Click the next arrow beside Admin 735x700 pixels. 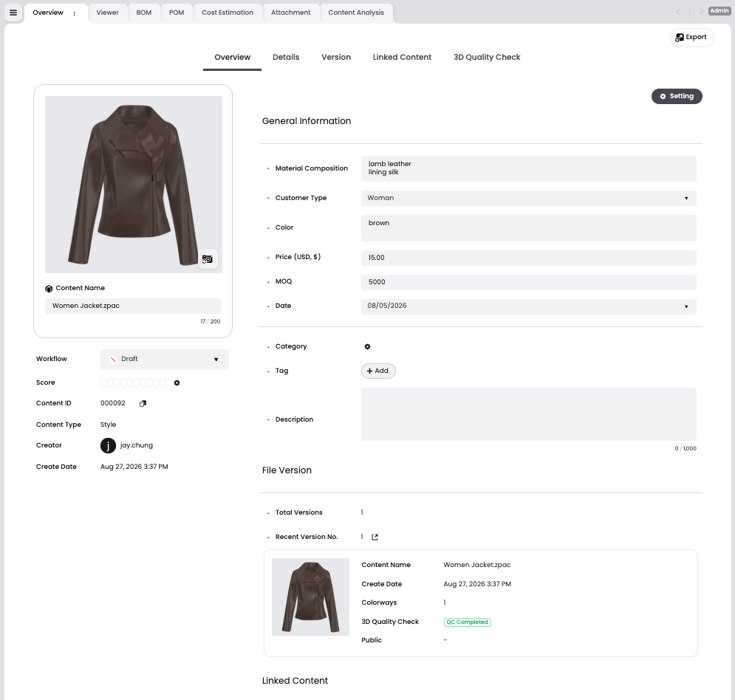pyautogui.click(x=701, y=12)
